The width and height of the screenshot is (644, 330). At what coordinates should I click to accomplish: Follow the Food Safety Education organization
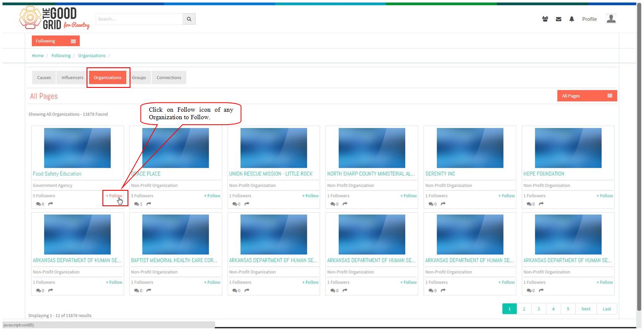click(x=114, y=196)
